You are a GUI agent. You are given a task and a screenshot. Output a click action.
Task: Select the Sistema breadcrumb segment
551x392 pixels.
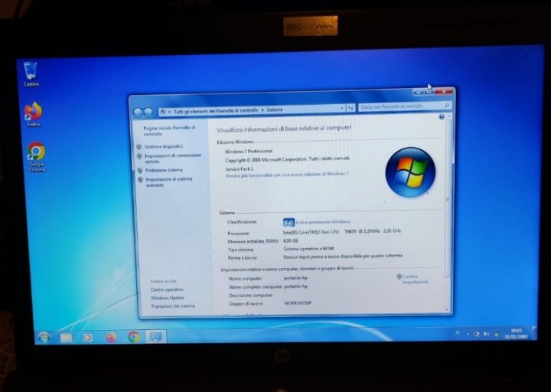tap(275, 109)
